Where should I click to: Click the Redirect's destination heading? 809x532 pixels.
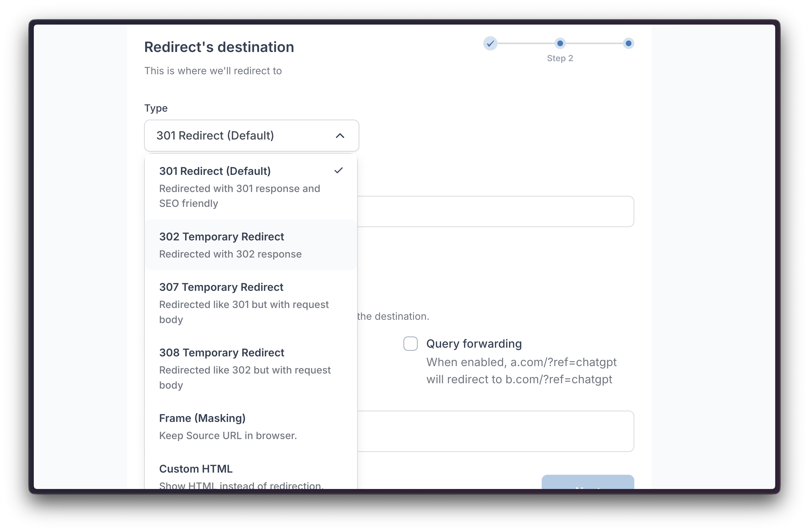coord(219,47)
